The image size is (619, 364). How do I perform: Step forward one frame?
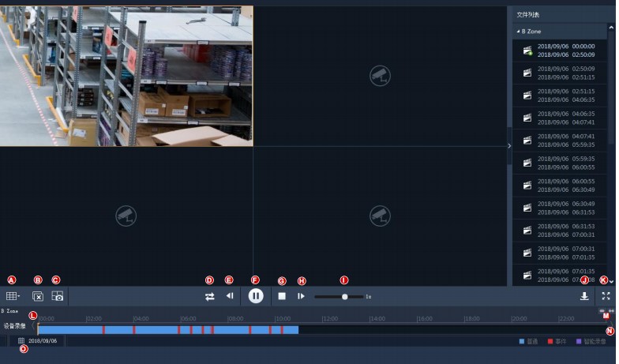tap(301, 295)
